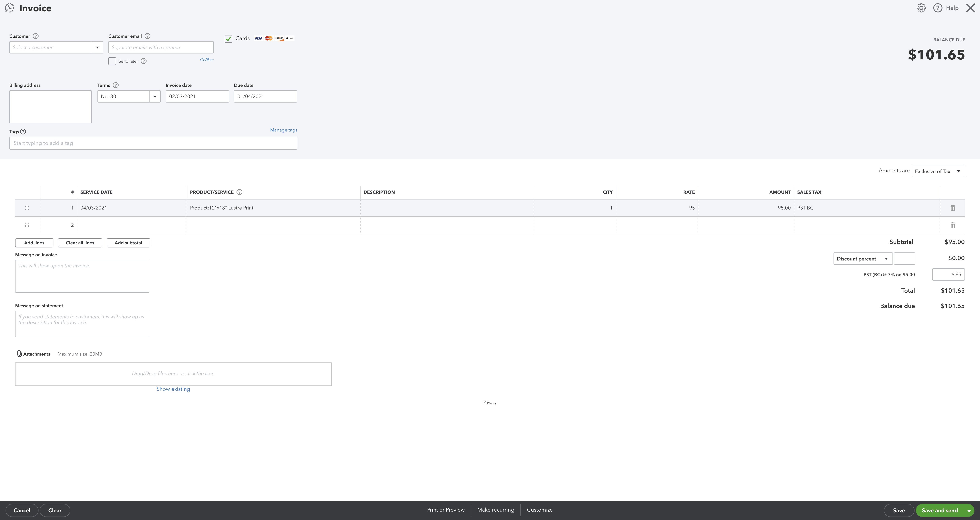Open the settings gear icon

click(921, 8)
